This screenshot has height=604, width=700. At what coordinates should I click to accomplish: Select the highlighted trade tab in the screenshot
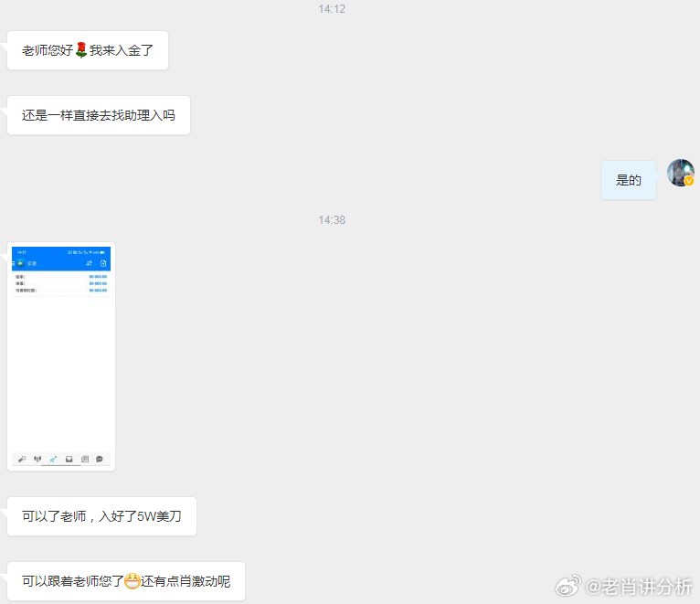point(53,459)
